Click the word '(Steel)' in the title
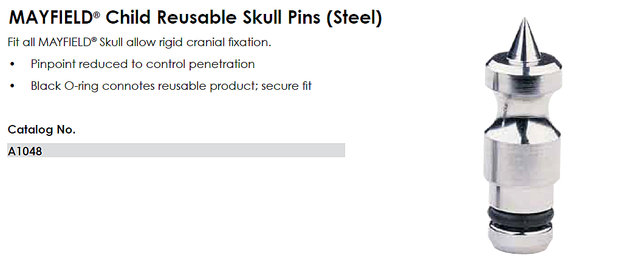The height and width of the screenshot is (267, 644). pos(354,18)
